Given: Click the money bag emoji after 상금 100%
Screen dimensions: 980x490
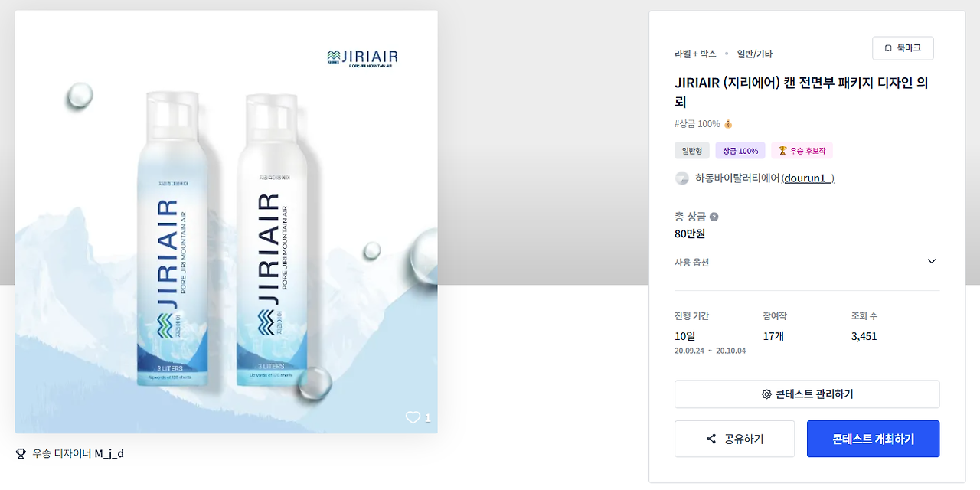Looking at the screenshot, I should coord(728,124).
